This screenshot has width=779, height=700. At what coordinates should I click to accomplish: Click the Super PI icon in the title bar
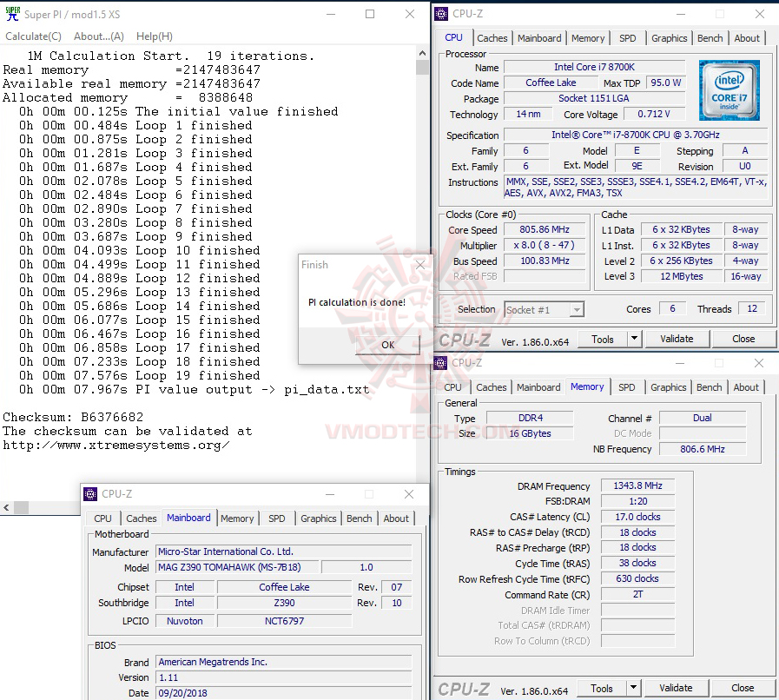pos(12,14)
